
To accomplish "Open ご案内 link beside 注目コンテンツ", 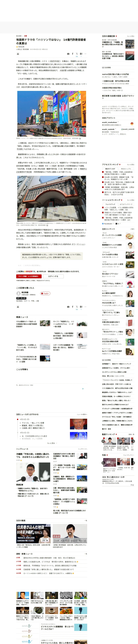I will click(x=132, y=229).
